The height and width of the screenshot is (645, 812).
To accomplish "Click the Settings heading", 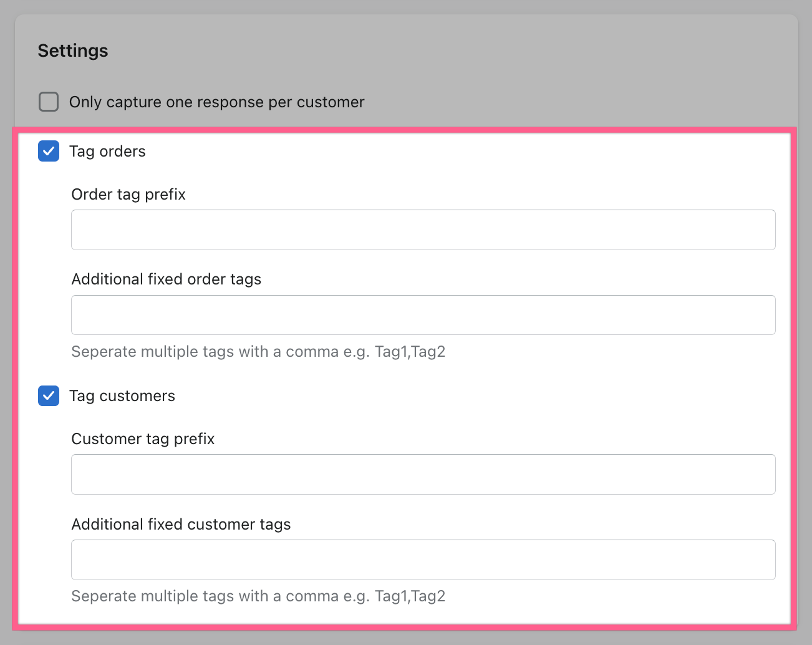I will (x=73, y=51).
